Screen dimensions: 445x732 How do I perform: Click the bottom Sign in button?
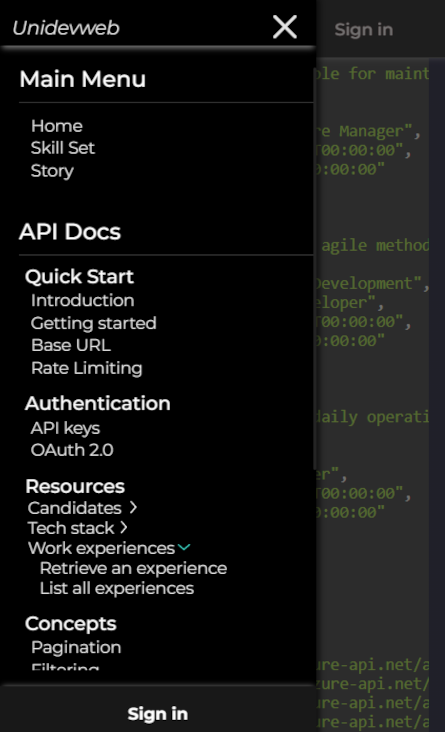158,714
